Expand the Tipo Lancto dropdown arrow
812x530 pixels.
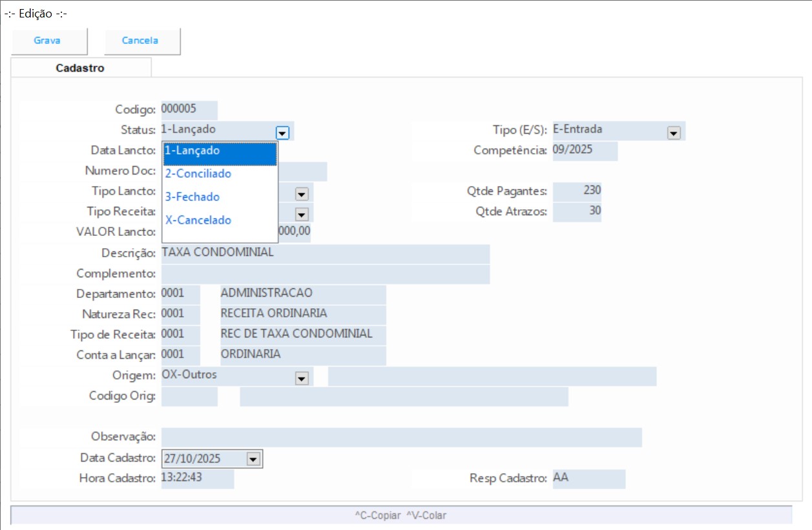tap(301, 193)
